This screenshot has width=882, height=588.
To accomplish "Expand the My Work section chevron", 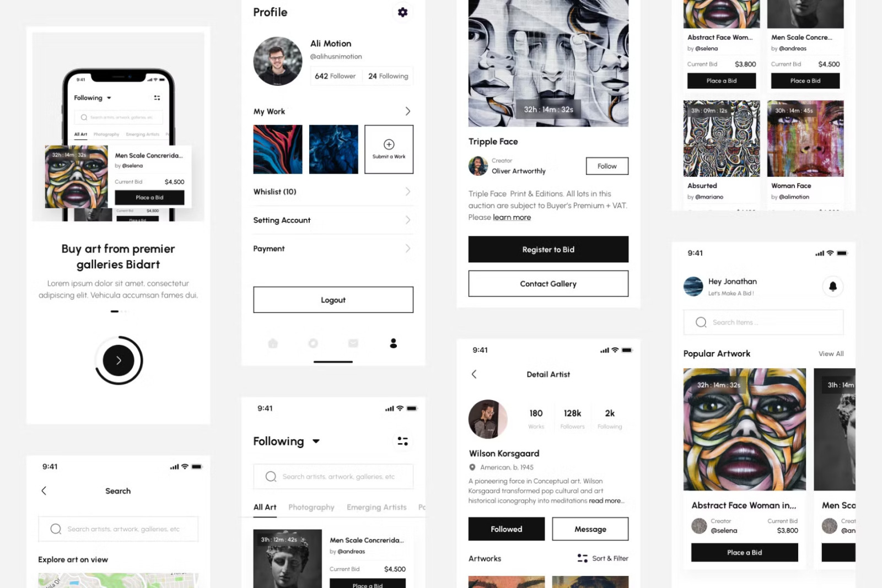I will click(x=407, y=111).
